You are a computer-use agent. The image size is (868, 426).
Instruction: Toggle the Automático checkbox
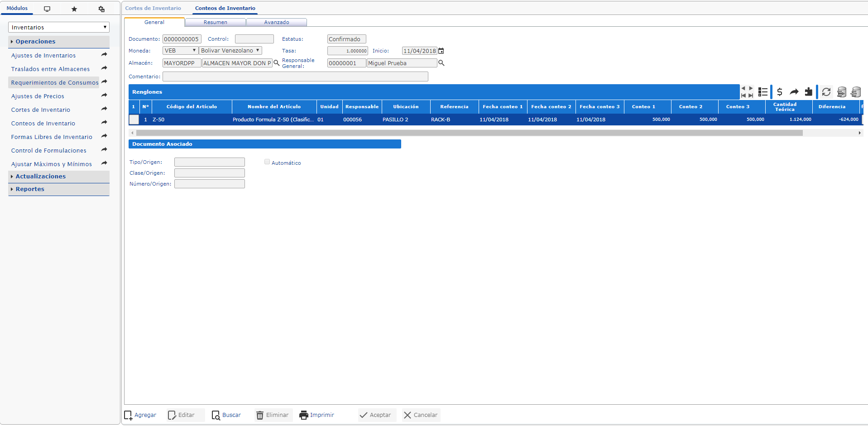pos(267,162)
